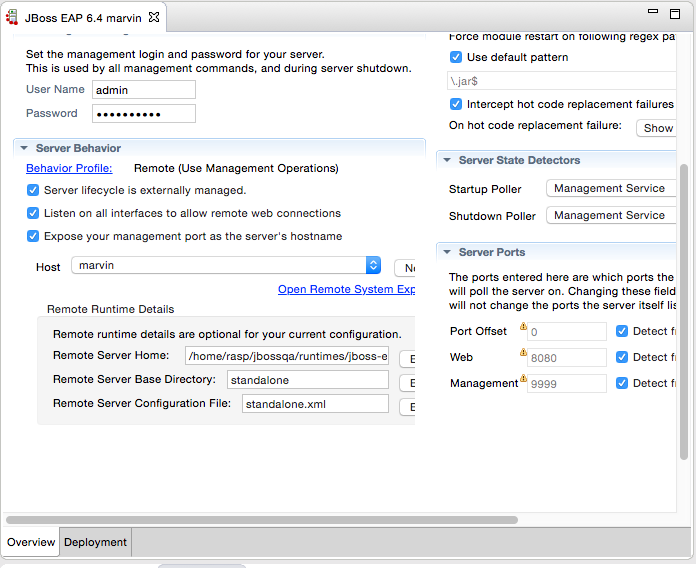Toggle Intercept hot code replacement failures
The height and width of the screenshot is (568, 696).
coord(456,104)
